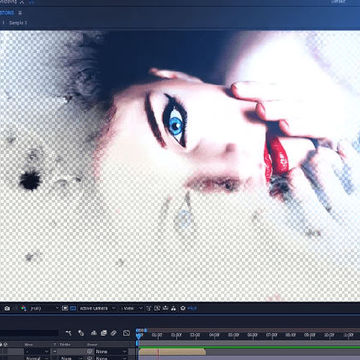This screenshot has height=360, width=360.
Task: Toggle the motion blur icon in timeline
Action: [113, 333]
